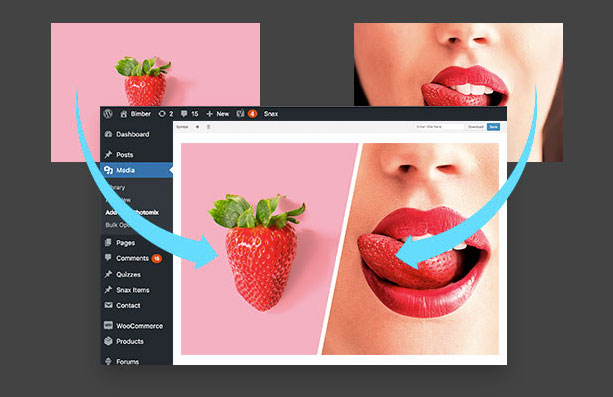613x397 pixels.
Task: Open the Snax admin bar menu
Action: point(271,114)
